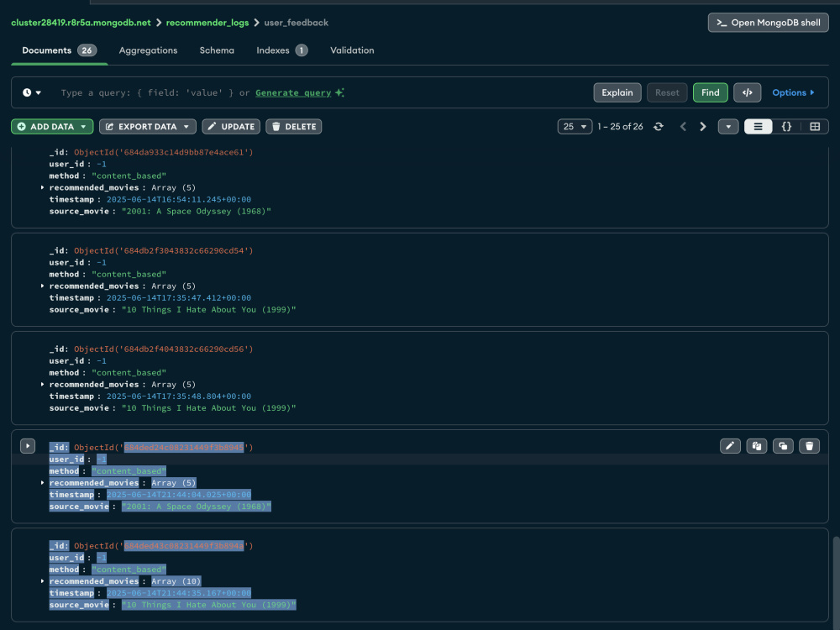Click the UPDATE button
840x630 pixels.
tap(231, 127)
